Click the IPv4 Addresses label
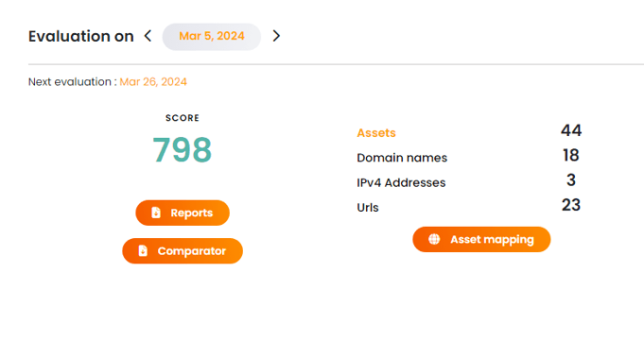Viewport: 644px width, 341px height. coord(401,182)
